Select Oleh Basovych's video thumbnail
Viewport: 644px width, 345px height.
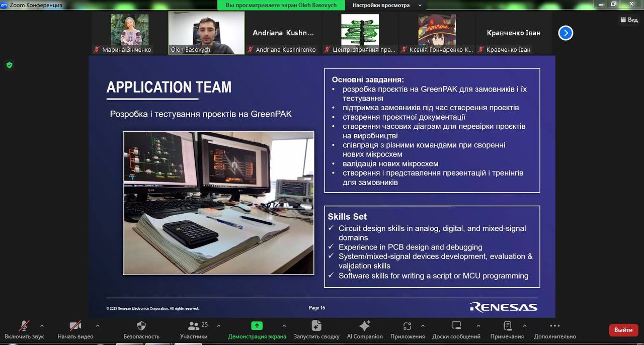[x=206, y=33]
